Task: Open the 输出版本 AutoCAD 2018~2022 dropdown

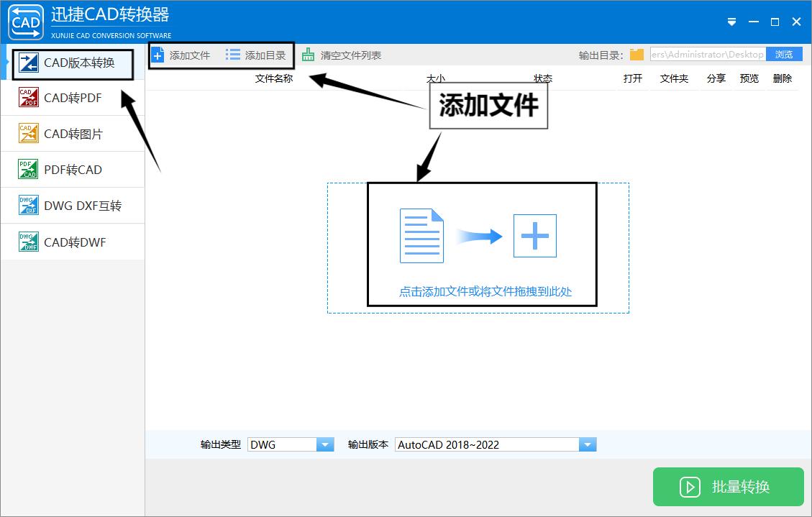Action: tap(496, 444)
